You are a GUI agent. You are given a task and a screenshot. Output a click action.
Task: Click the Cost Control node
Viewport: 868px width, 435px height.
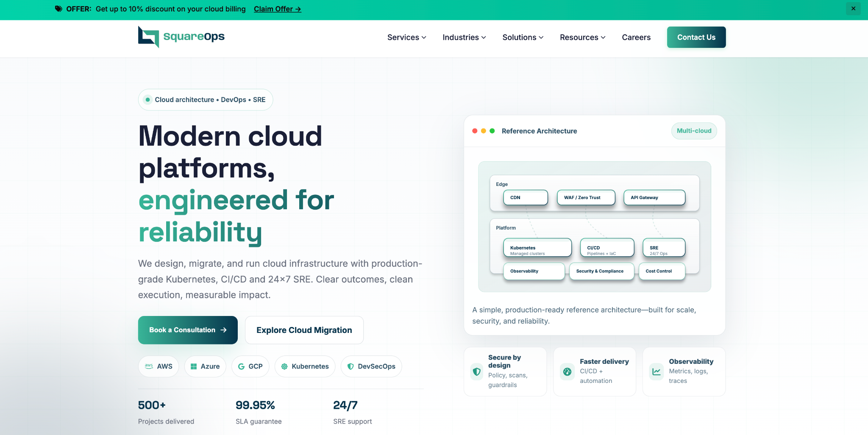click(x=662, y=271)
